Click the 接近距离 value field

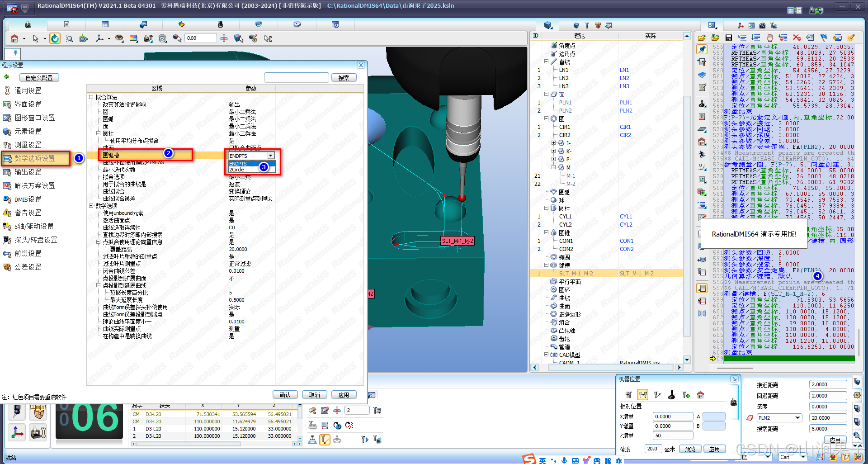[828, 384]
